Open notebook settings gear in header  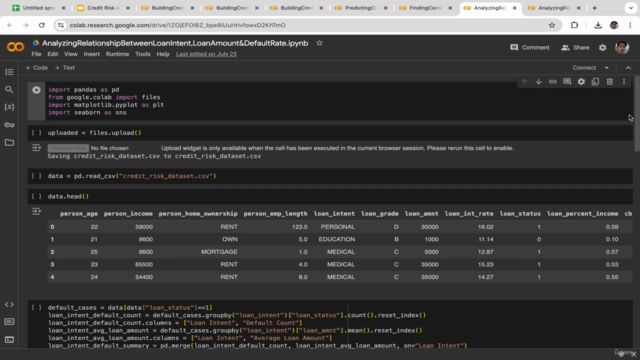coord(602,47)
